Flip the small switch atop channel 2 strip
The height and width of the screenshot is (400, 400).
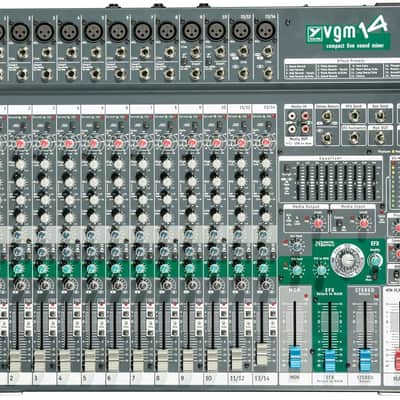(x=23, y=126)
